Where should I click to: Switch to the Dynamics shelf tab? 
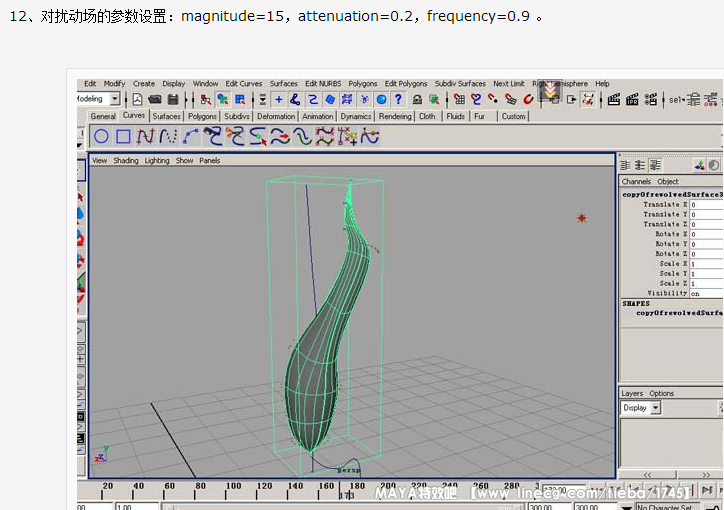355,116
